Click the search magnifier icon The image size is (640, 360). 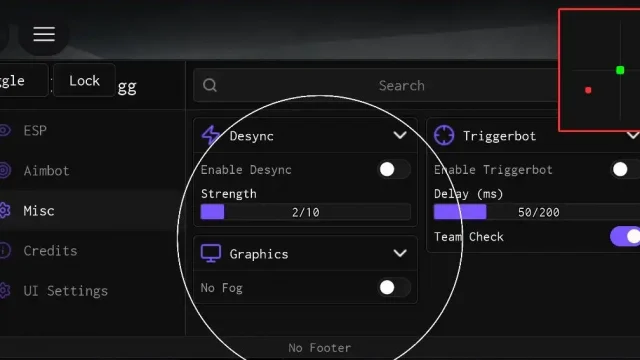tap(210, 85)
